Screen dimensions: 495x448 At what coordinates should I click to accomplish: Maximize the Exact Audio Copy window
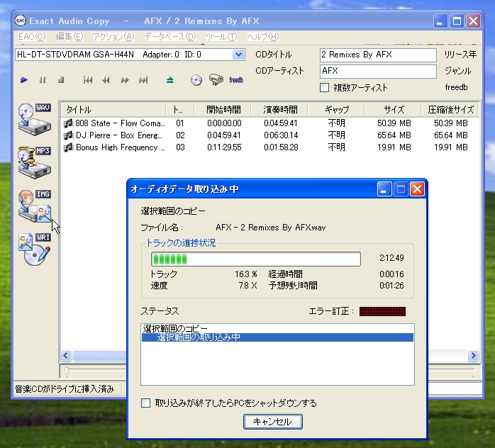[x=457, y=21]
